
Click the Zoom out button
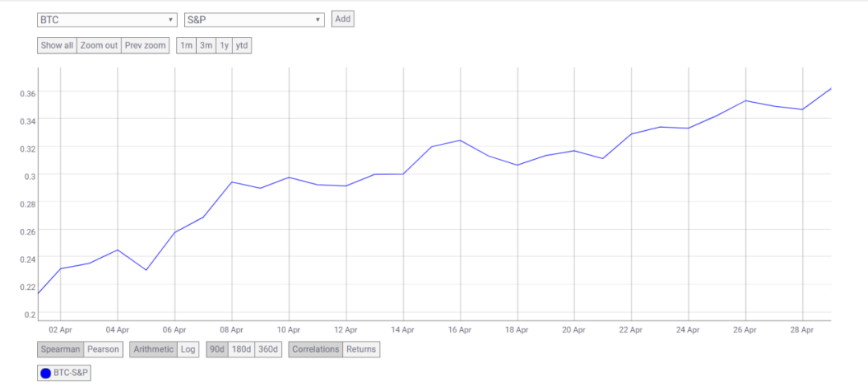pos(99,46)
